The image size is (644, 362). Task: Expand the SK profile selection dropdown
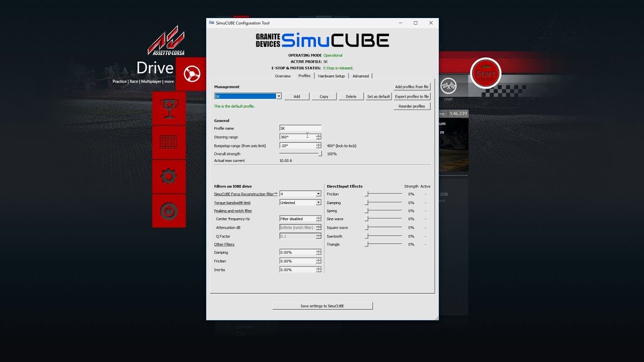(279, 96)
